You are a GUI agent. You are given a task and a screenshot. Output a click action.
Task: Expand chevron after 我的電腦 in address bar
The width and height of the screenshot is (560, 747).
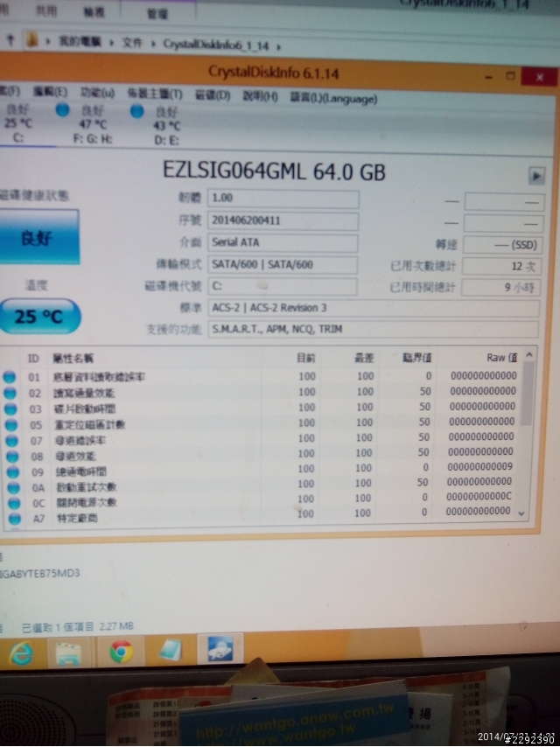111,43
